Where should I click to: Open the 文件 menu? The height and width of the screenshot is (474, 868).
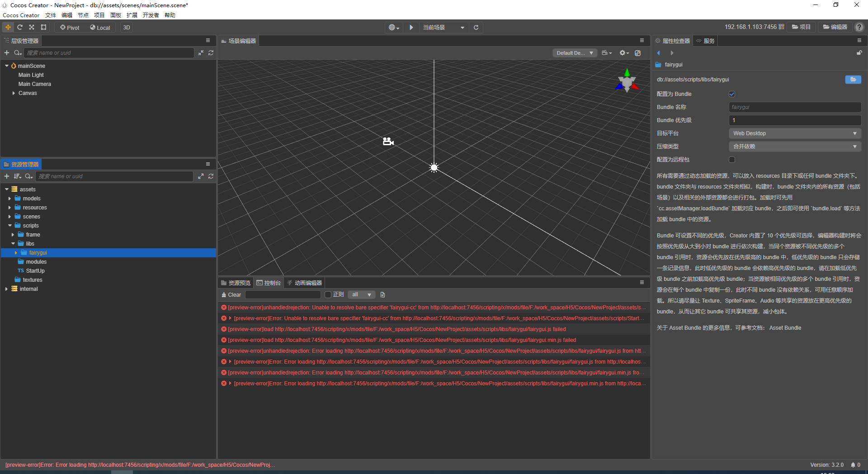click(x=51, y=15)
